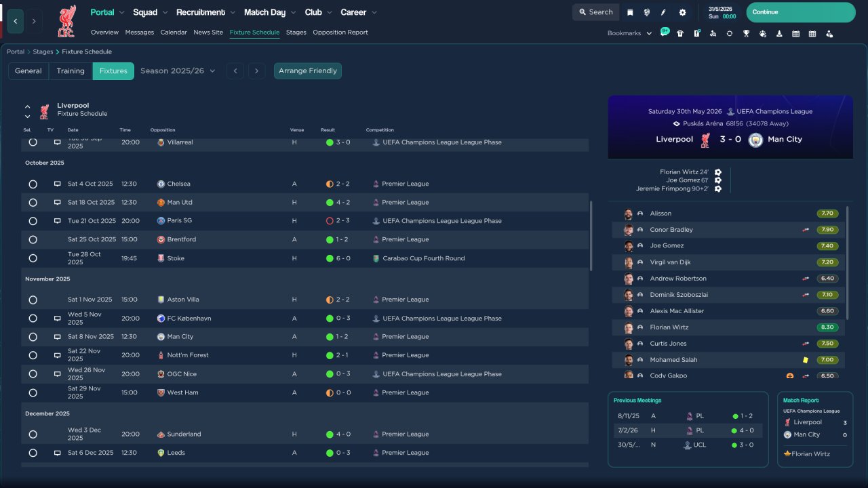Screen dimensions: 868x488
Task: Select the Chelsea fixture radio button
Action: [33, 184]
